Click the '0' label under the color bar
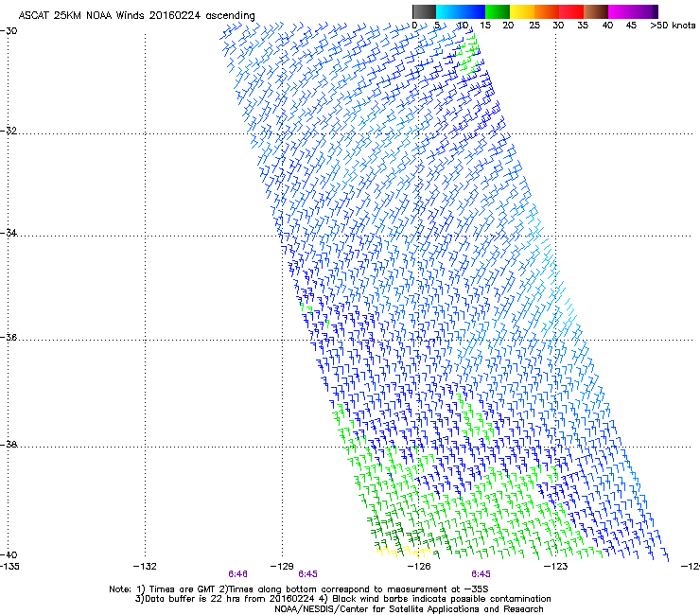This screenshot has height=615, width=700. [414, 26]
